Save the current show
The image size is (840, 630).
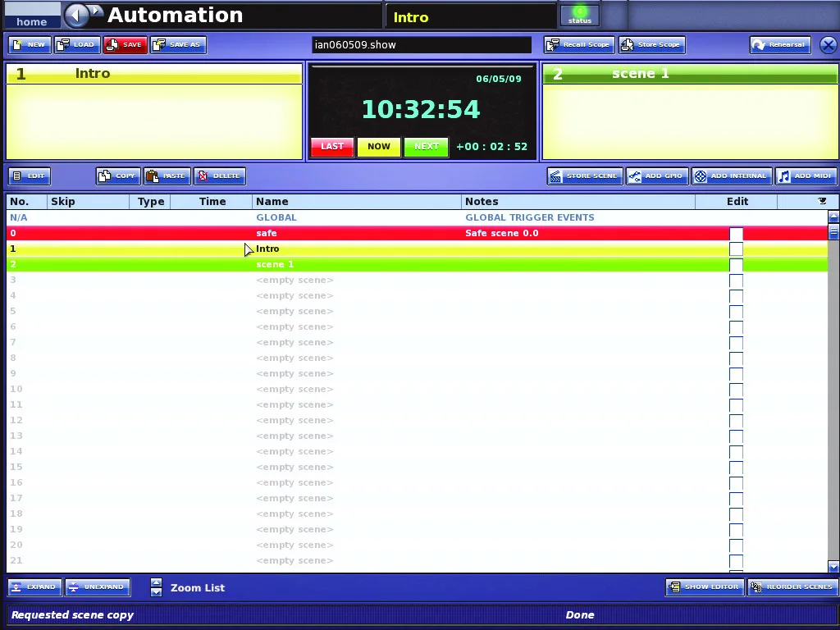click(x=125, y=45)
